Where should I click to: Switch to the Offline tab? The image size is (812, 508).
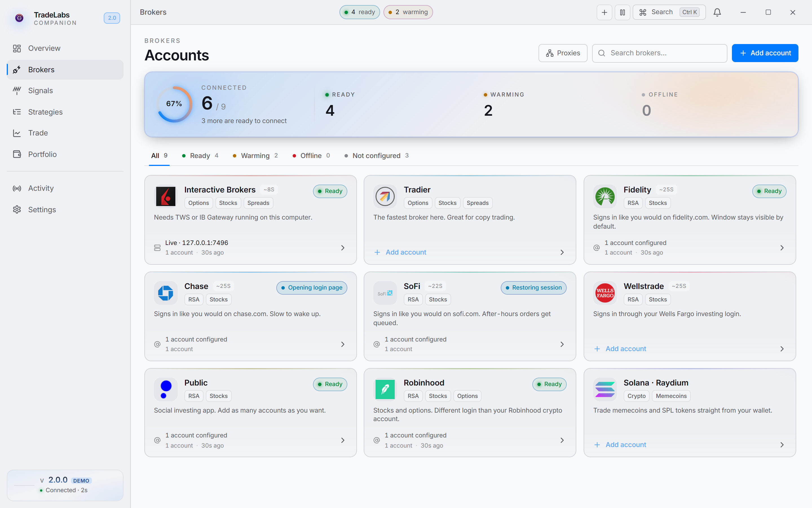311,156
